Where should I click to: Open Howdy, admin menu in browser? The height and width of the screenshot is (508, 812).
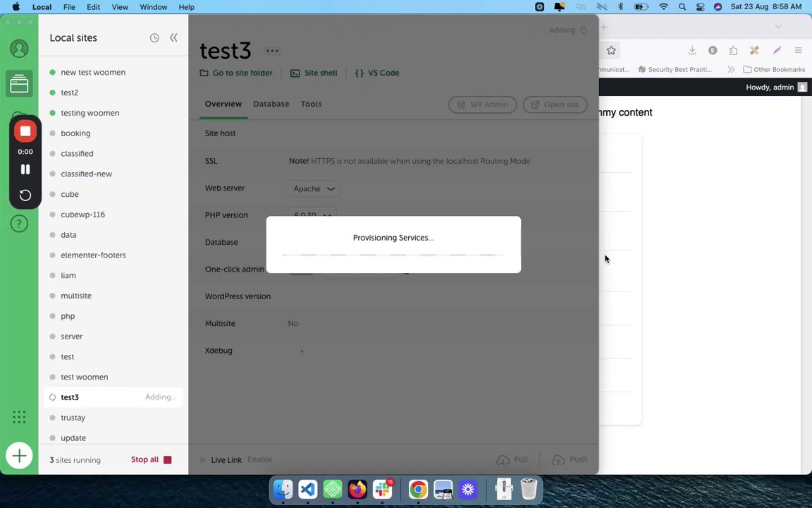click(x=776, y=87)
